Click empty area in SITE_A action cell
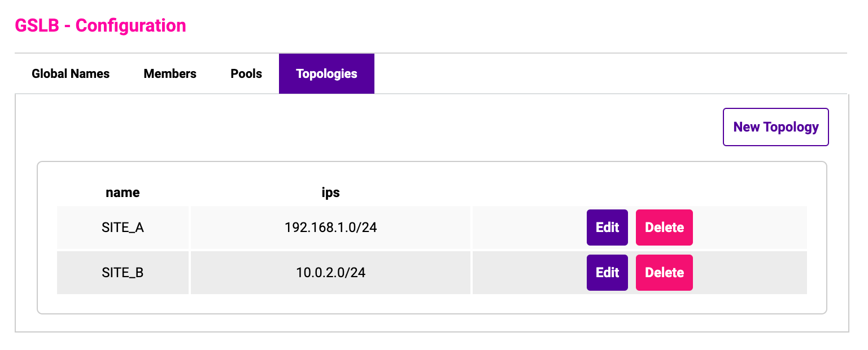Image resolution: width=868 pixels, height=350 pixels. pyautogui.click(x=751, y=228)
